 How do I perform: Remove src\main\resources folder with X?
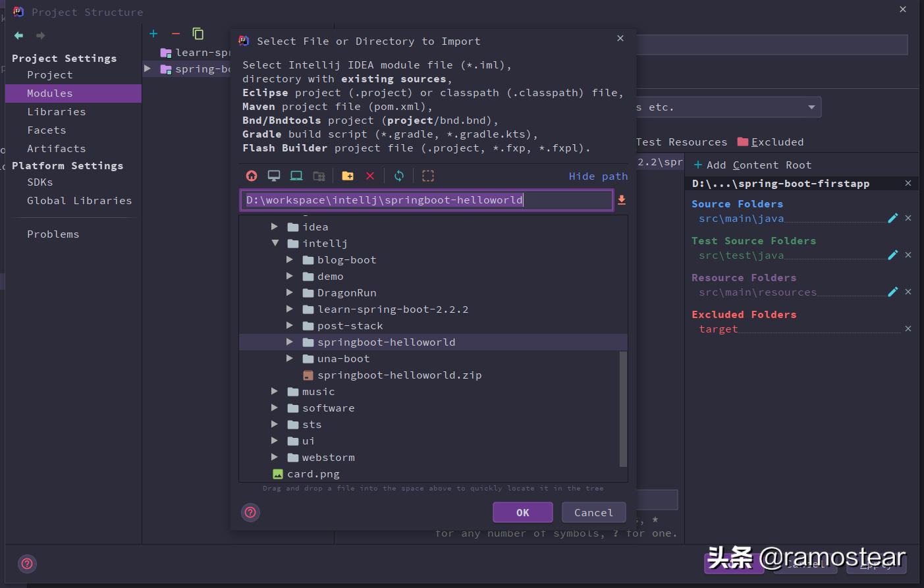pyautogui.click(x=908, y=292)
